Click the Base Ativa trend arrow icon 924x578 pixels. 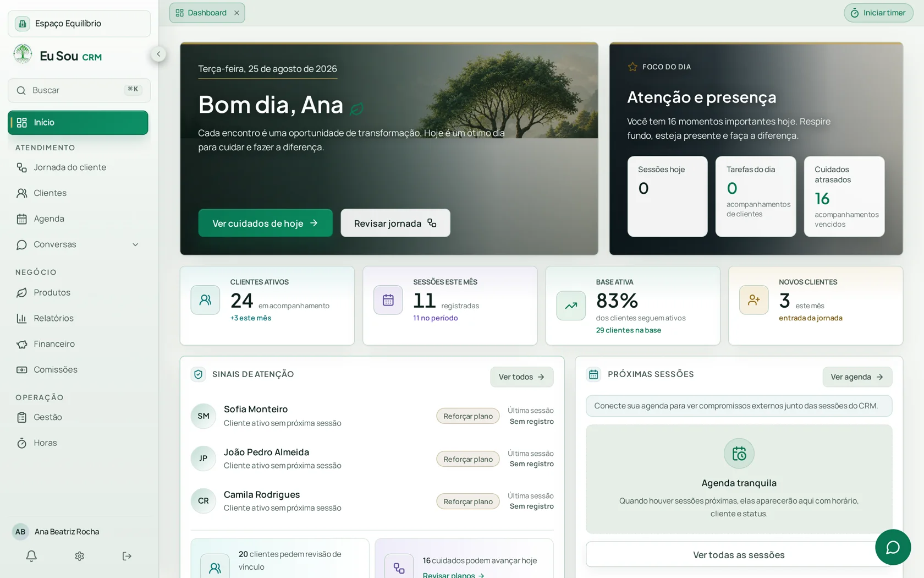coord(571,306)
